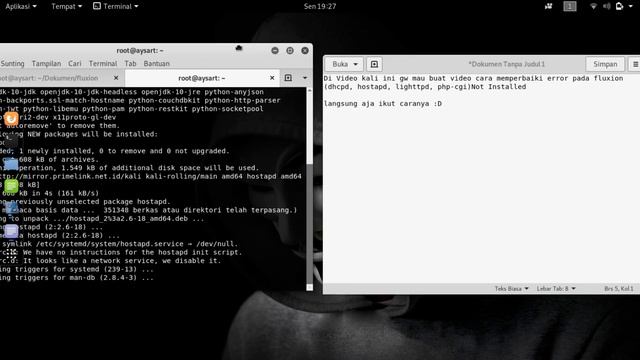Click the '(dhcpd, hostapd, lighttpd, php-cgi)Not Installed' line
Image resolution: width=640 pixels, height=360 pixels.
point(425,87)
